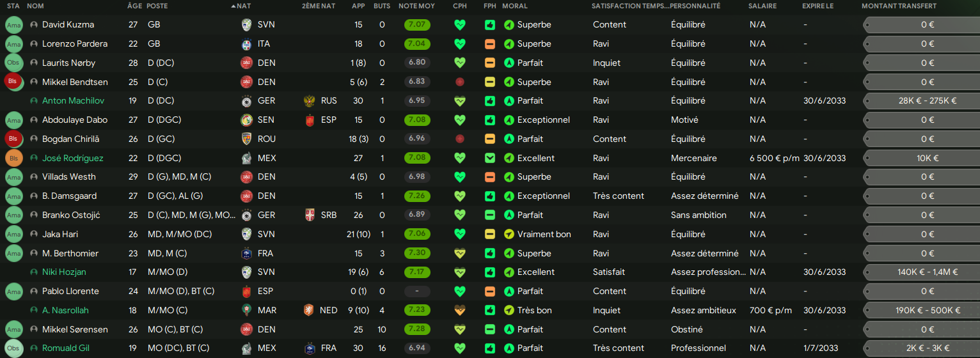Click the match fitness icon for David Kuzma

tap(490, 25)
